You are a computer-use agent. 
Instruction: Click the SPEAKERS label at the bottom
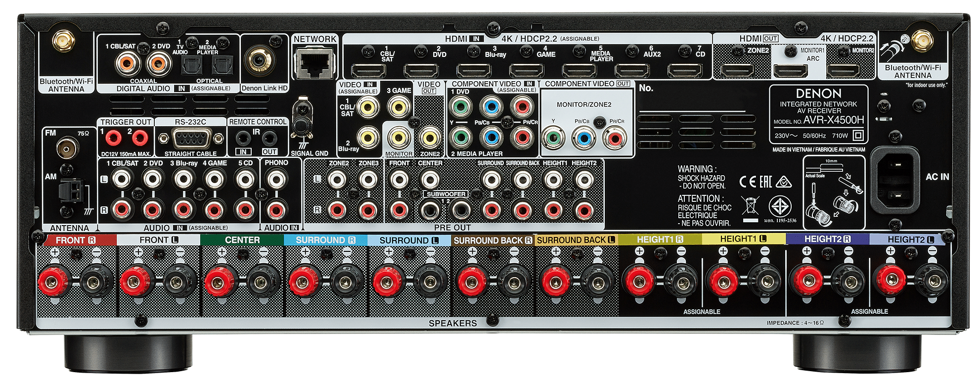point(453,323)
